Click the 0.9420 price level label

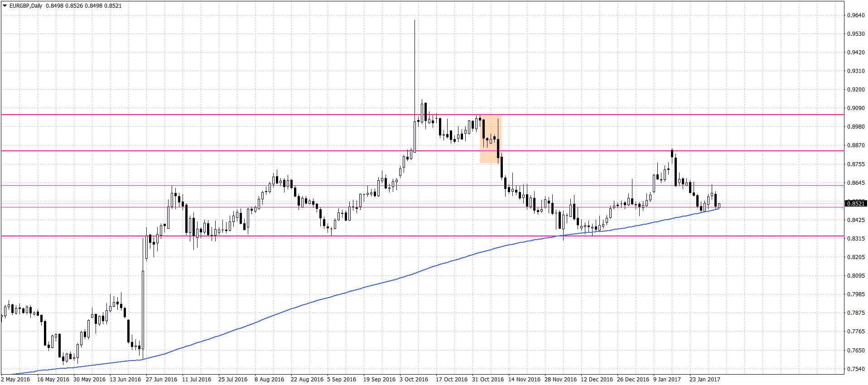click(x=856, y=53)
